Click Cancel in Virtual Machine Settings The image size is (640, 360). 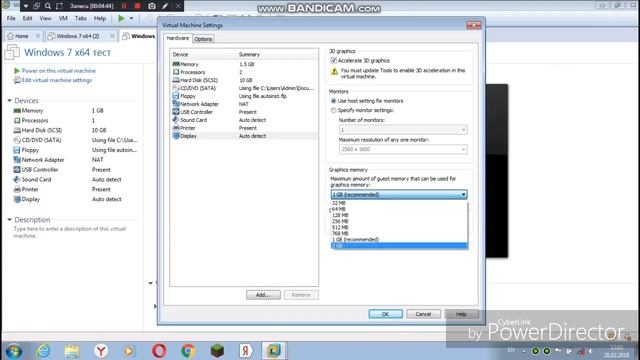[423, 314]
